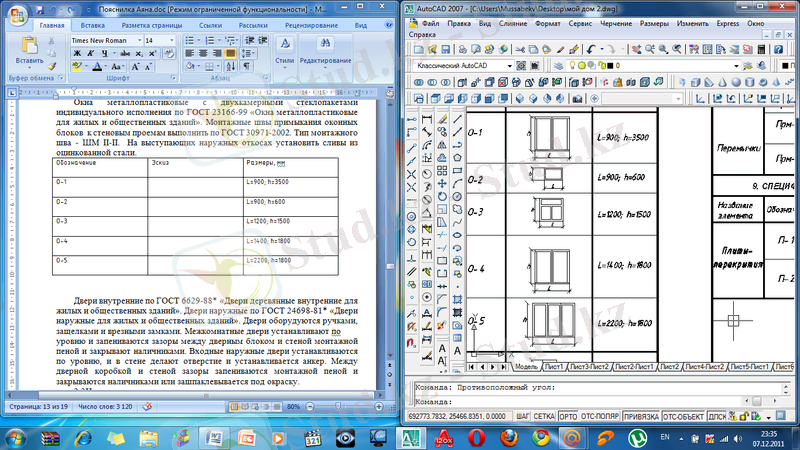The height and width of the screenshot is (450, 800).
Task: Click the Format Painter brush icon
Action: coord(52,65)
